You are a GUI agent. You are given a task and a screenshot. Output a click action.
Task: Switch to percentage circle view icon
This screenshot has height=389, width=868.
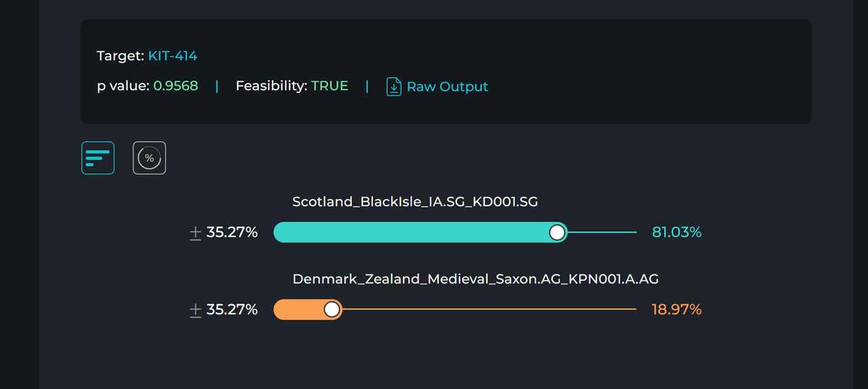[149, 158]
